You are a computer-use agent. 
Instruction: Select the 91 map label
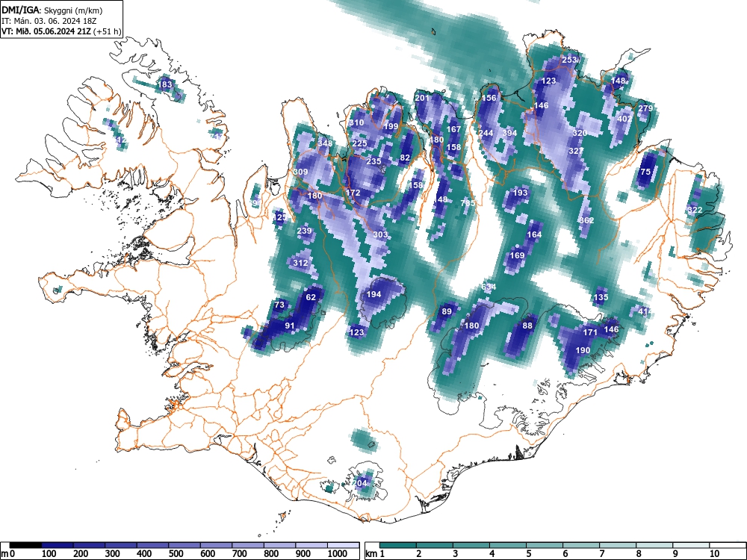290,326
